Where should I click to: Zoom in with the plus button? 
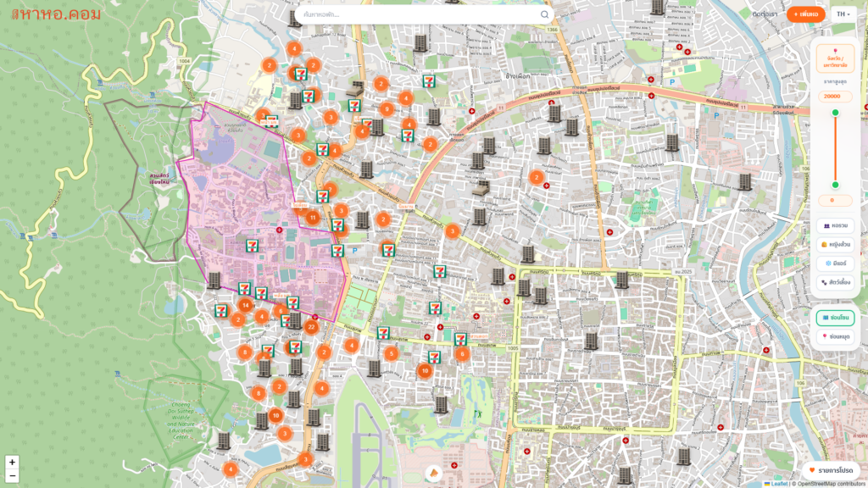[x=12, y=463]
